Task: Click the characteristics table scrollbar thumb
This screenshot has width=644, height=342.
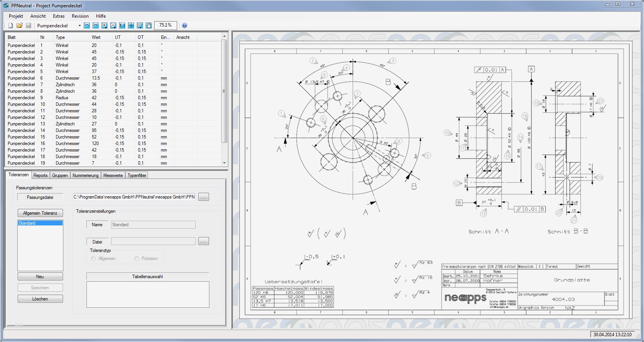Action: click(224, 91)
